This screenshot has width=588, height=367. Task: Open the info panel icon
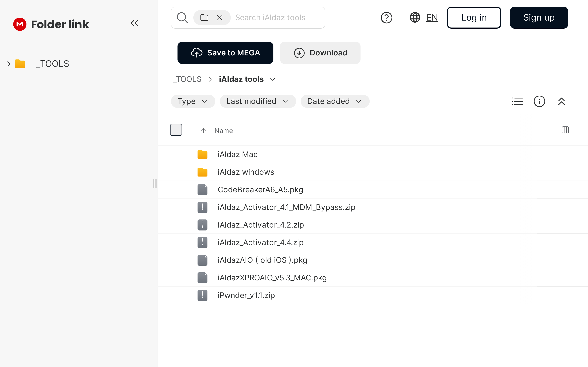pyautogui.click(x=539, y=101)
